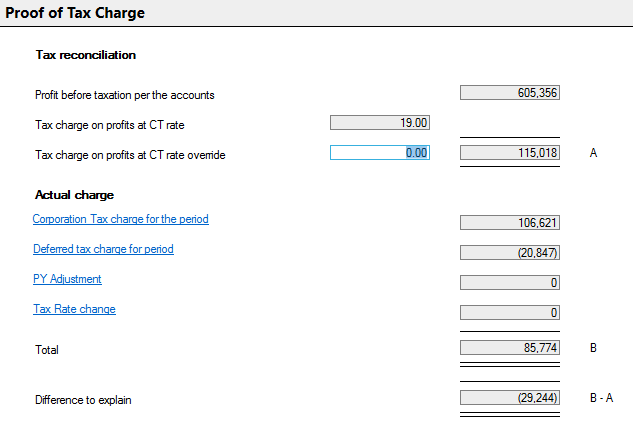Click the CT rate override label text

click(x=130, y=155)
